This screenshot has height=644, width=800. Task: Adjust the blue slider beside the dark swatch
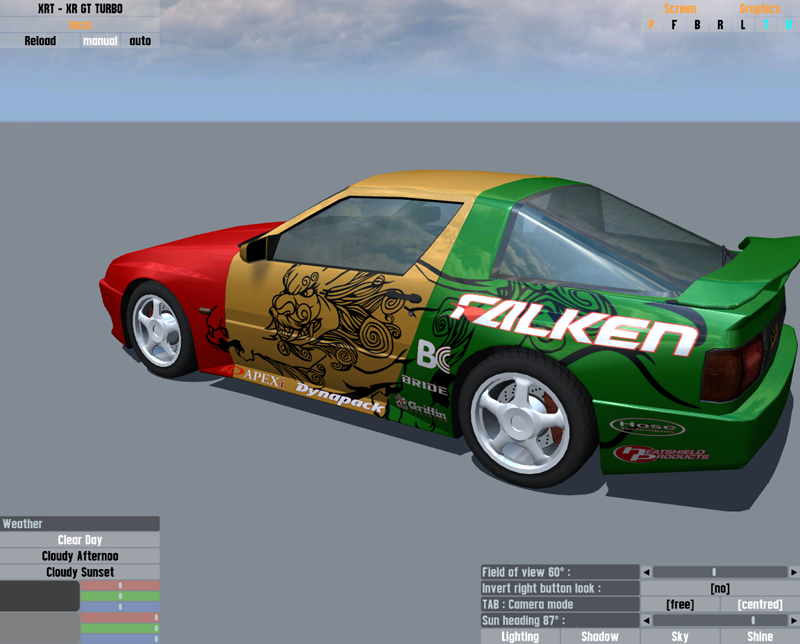pos(120,607)
